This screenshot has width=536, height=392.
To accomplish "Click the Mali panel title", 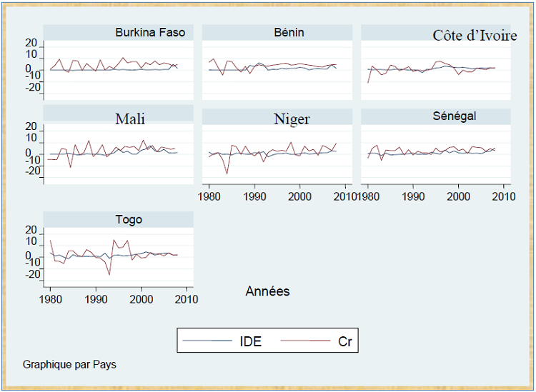I will tap(130, 119).
